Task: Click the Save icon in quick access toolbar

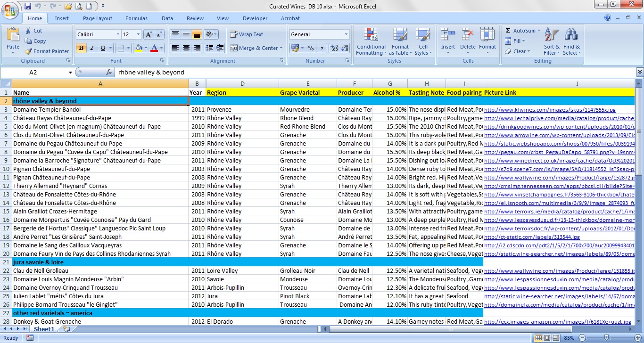Action: [27, 6]
